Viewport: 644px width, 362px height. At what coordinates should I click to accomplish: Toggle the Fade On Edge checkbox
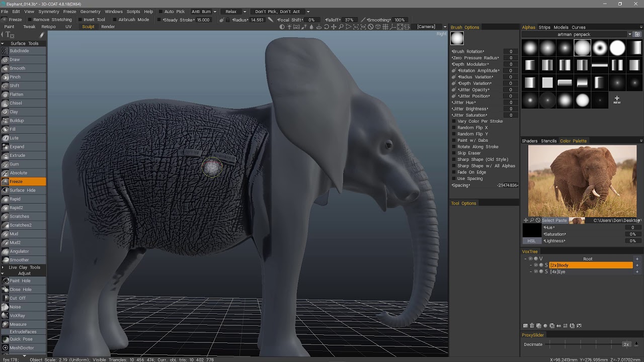click(454, 172)
